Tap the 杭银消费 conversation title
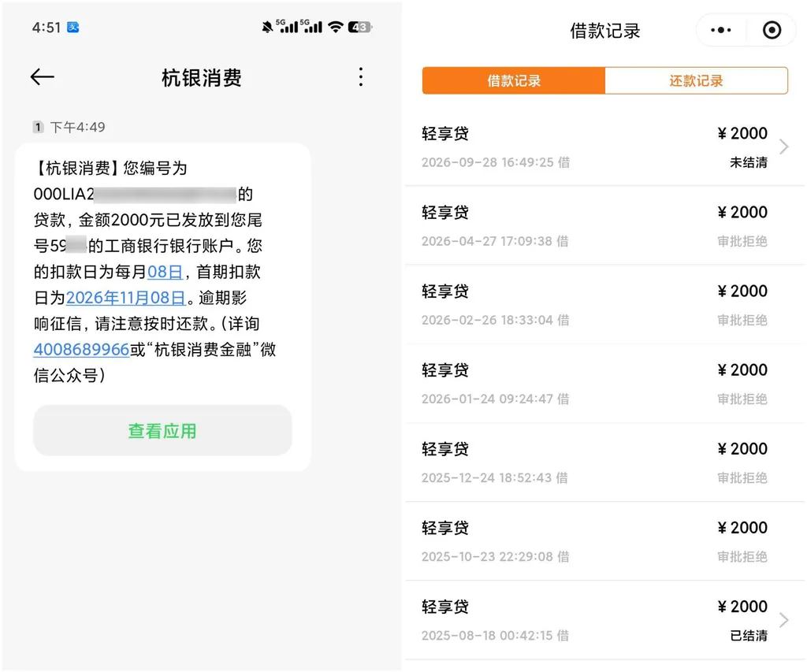The width and height of the screenshot is (807, 672). (x=202, y=78)
